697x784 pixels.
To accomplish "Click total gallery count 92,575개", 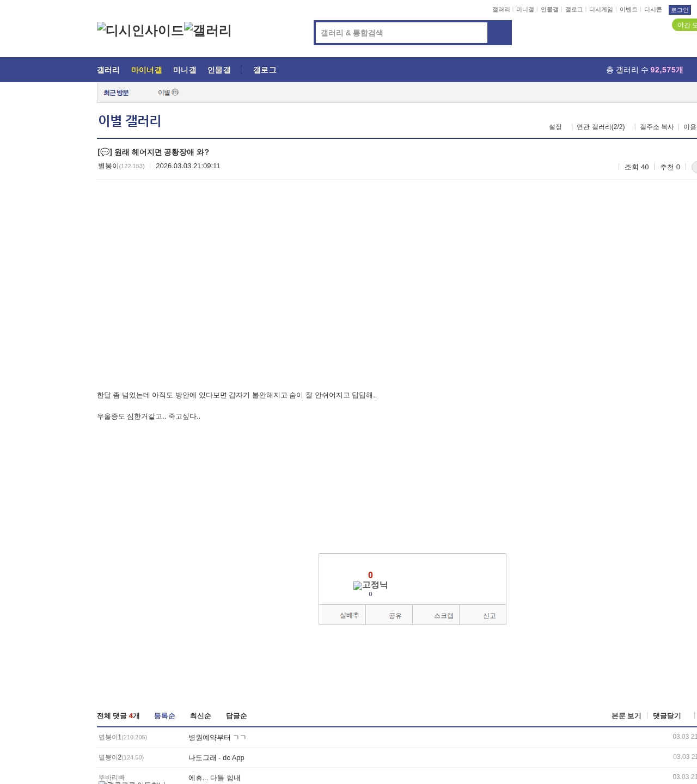I will (667, 70).
